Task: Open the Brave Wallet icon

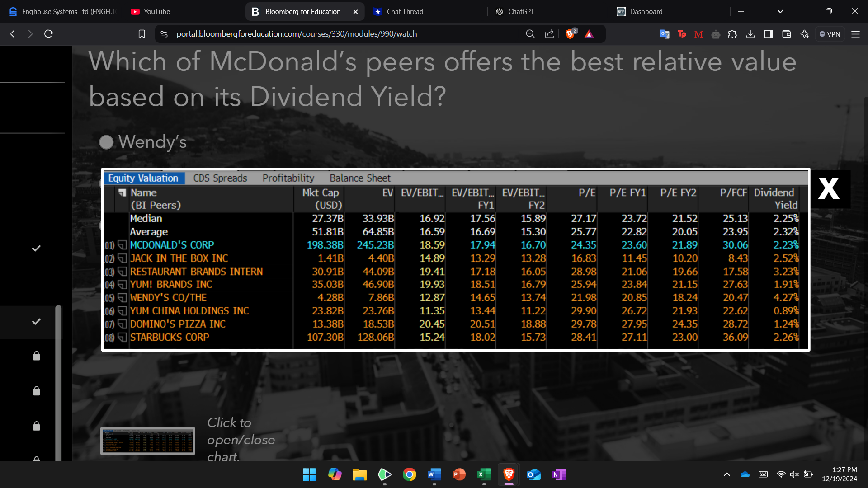Action: [x=787, y=34]
